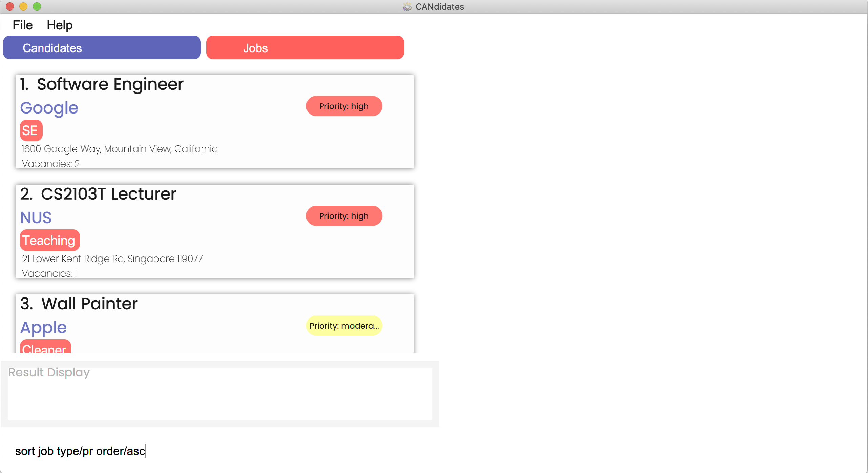
Task: Select the CS2103T Lecturer job title
Action: (108, 194)
